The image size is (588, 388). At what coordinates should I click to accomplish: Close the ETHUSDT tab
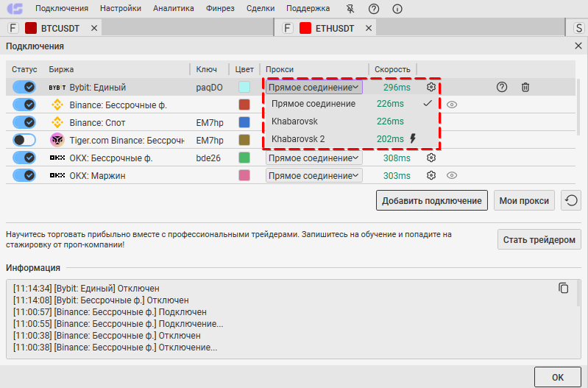tap(369, 28)
